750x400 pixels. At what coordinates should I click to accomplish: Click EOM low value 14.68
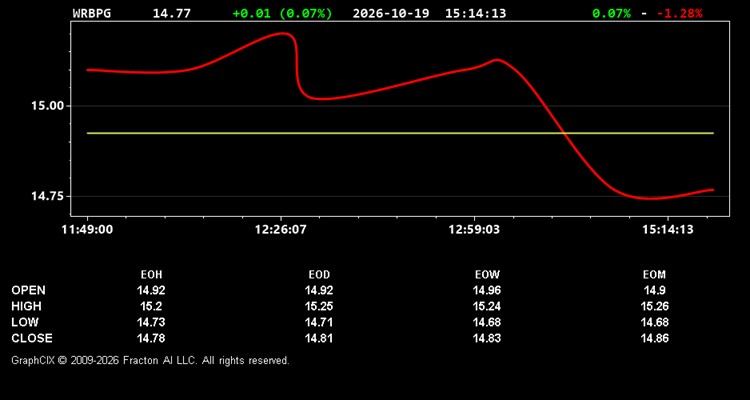tap(654, 322)
